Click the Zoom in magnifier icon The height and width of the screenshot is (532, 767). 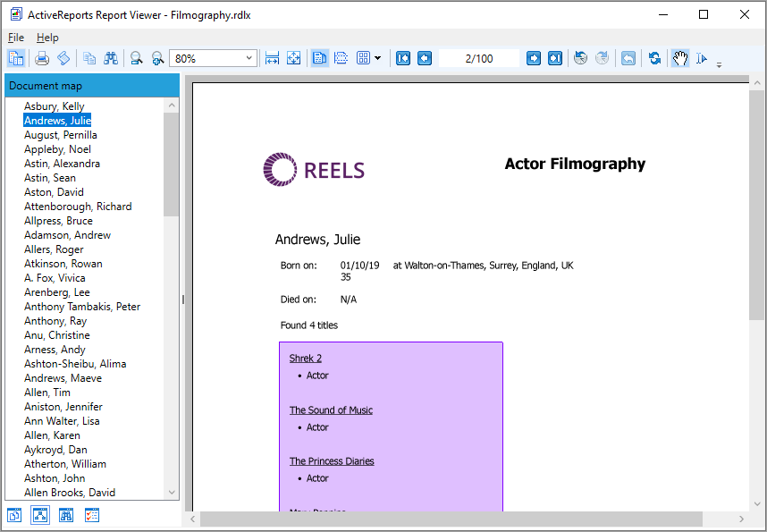(x=157, y=58)
